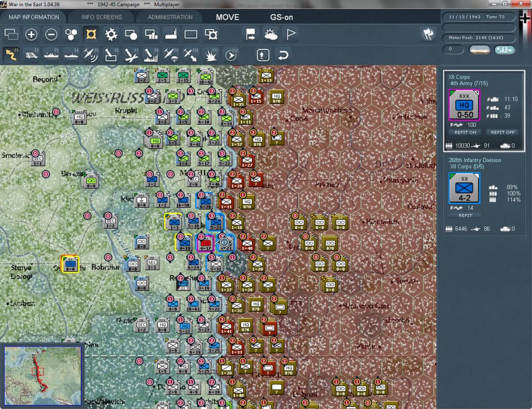Toggle the hex grid display

[x=71, y=34]
